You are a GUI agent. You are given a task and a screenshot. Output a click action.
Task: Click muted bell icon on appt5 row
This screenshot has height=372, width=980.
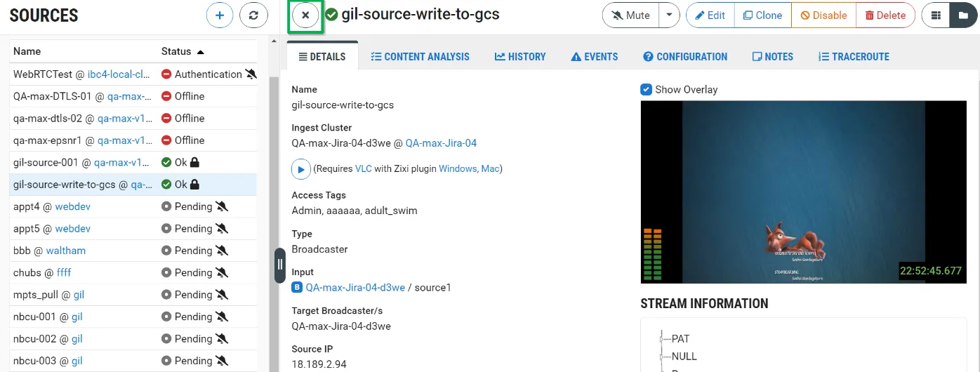coord(222,228)
